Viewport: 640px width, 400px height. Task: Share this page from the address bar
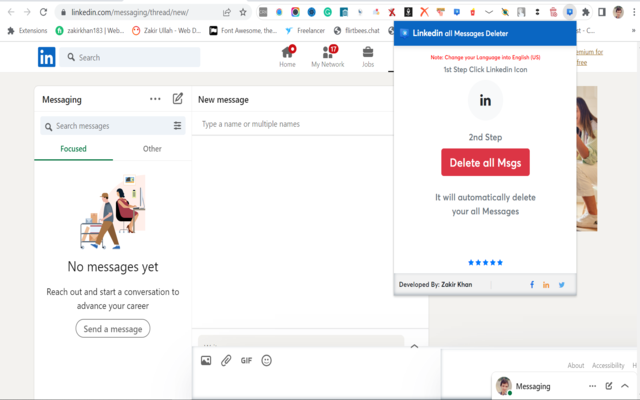tap(227, 12)
